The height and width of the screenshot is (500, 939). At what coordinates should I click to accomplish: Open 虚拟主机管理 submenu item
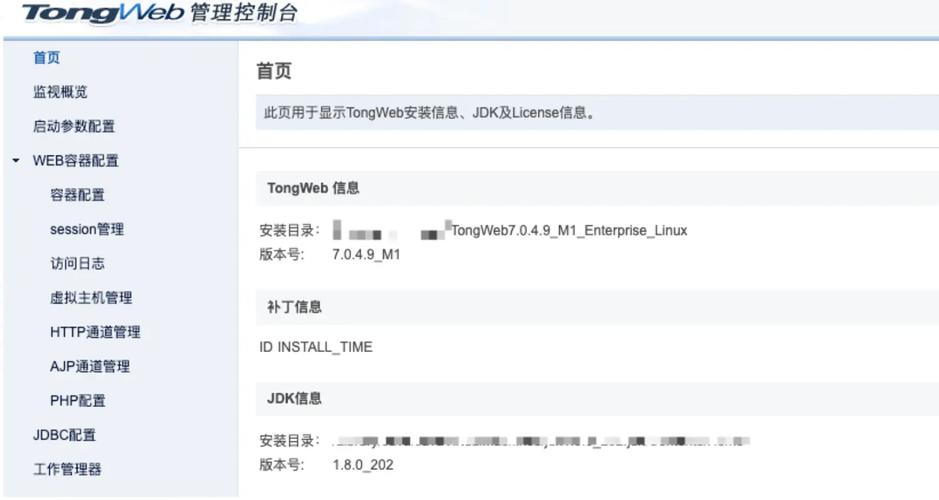click(91, 298)
